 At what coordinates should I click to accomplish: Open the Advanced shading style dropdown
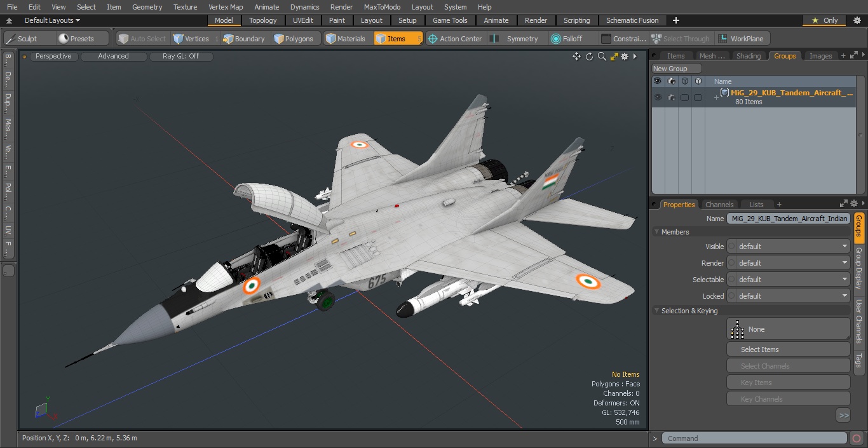point(113,57)
